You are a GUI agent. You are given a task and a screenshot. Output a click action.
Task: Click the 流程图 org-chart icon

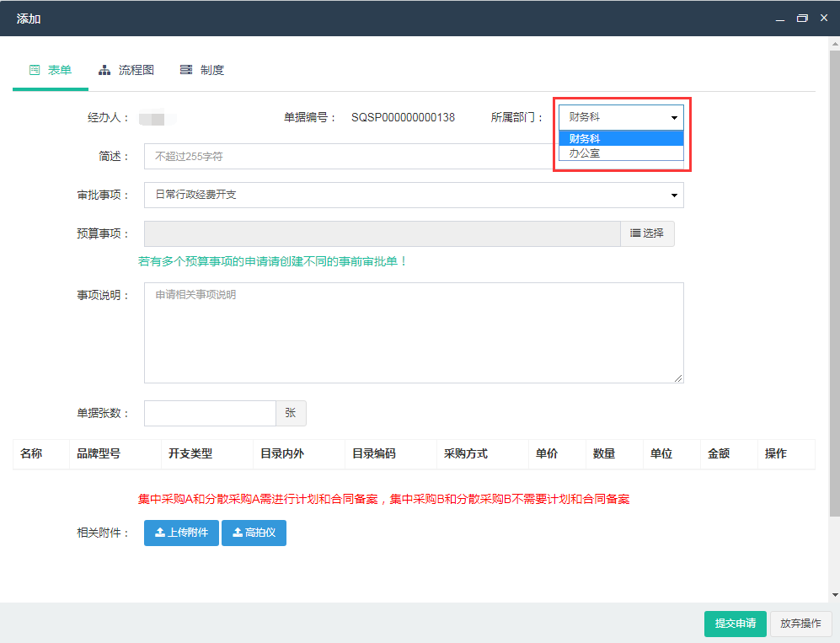point(104,70)
